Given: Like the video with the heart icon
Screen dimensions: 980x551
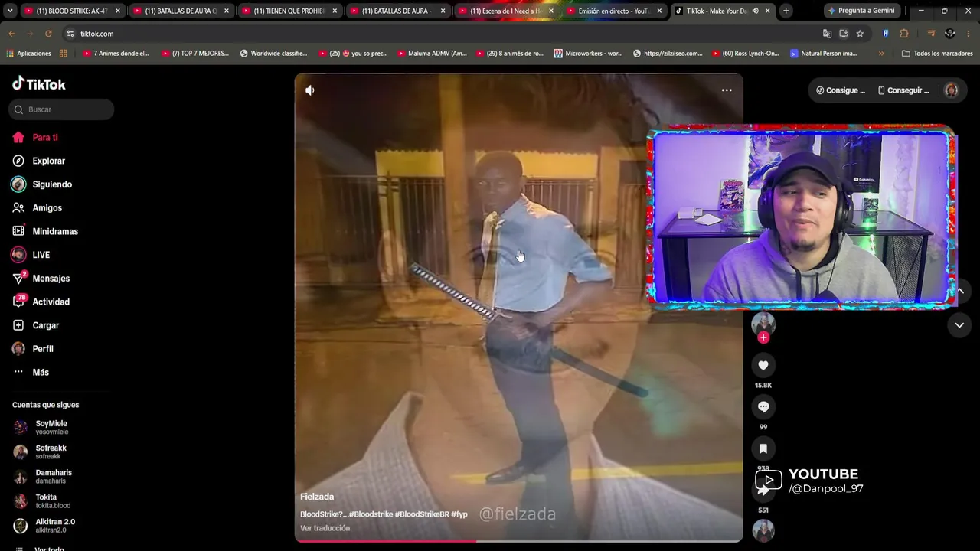Looking at the screenshot, I should 763,365.
